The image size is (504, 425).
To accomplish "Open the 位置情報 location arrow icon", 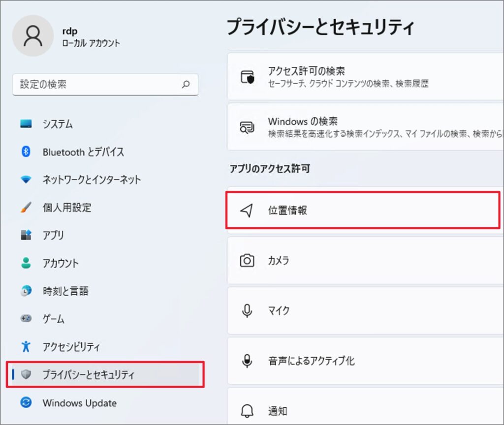I will [247, 210].
